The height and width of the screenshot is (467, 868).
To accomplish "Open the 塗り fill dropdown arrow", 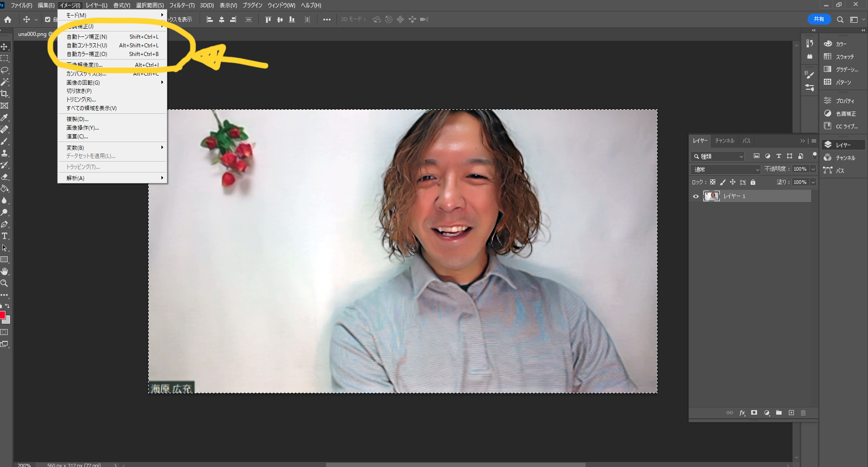I will click(813, 182).
